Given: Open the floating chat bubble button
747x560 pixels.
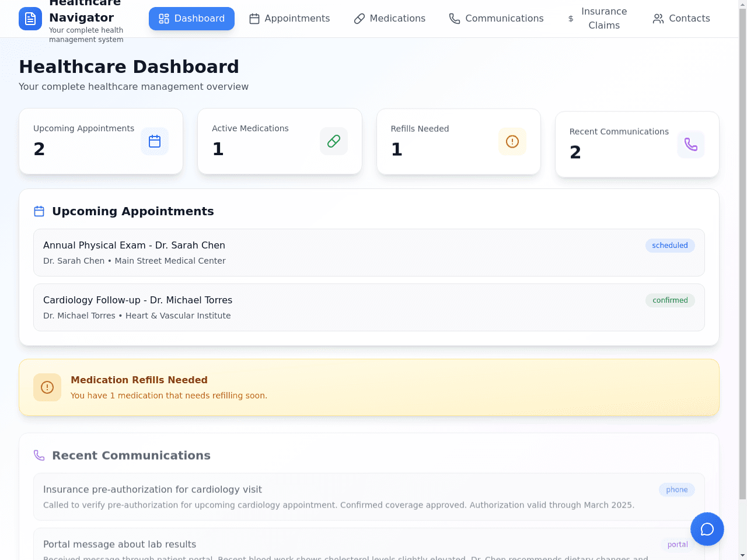Looking at the screenshot, I should [x=707, y=529].
